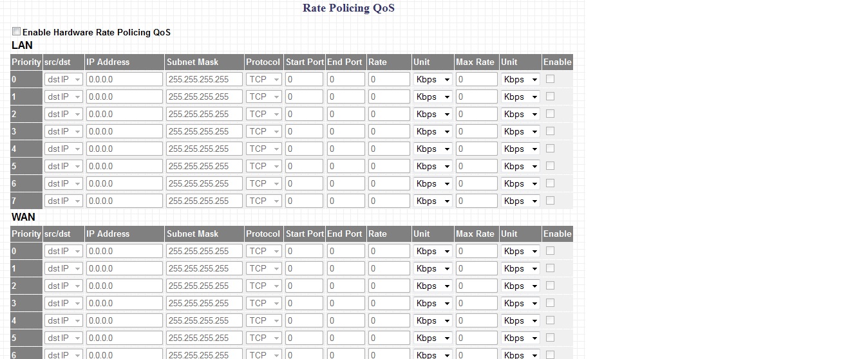Open LAN priority 2 Max Rate Unit dropdown

520,114
